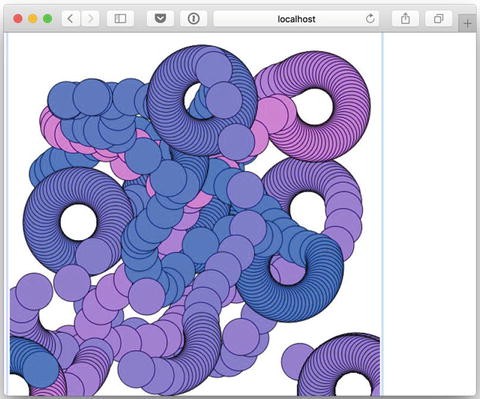Show the tab overview

coord(439,19)
